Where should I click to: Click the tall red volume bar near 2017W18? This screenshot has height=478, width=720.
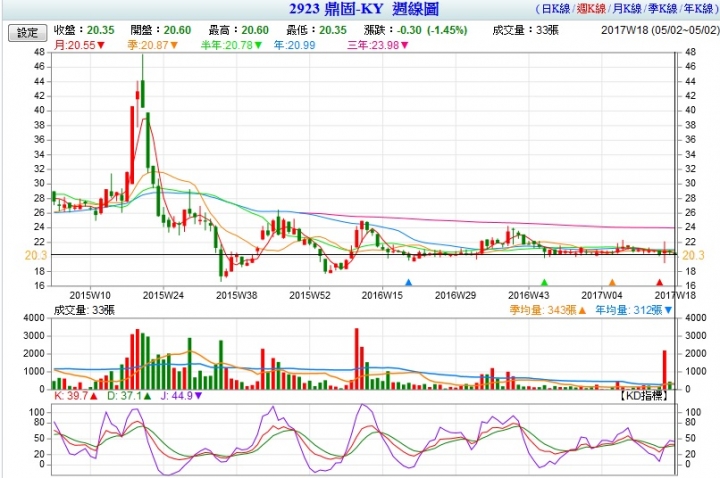click(664, 369)
